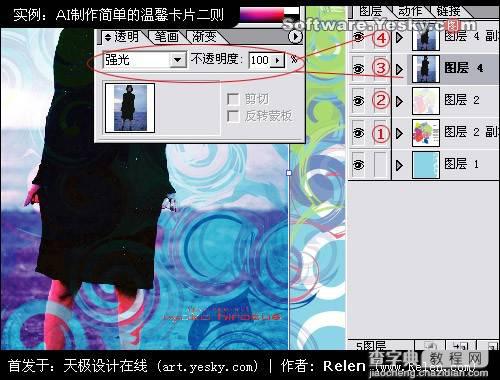
Task: Toggle the eye for 图层 2 副本
Action: [358, 133]
